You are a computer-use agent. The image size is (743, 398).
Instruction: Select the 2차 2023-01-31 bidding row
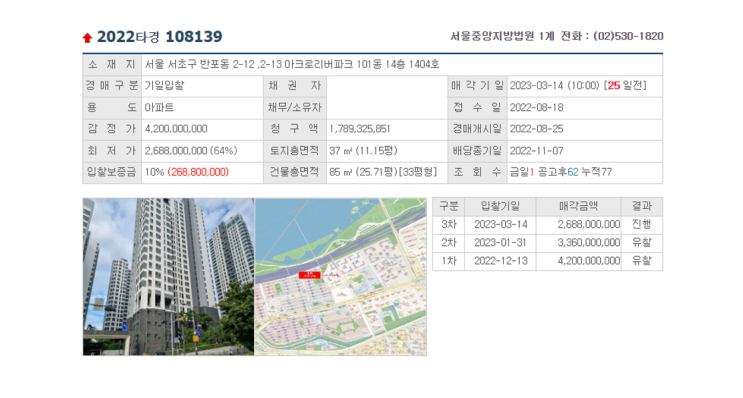point(547,243)
